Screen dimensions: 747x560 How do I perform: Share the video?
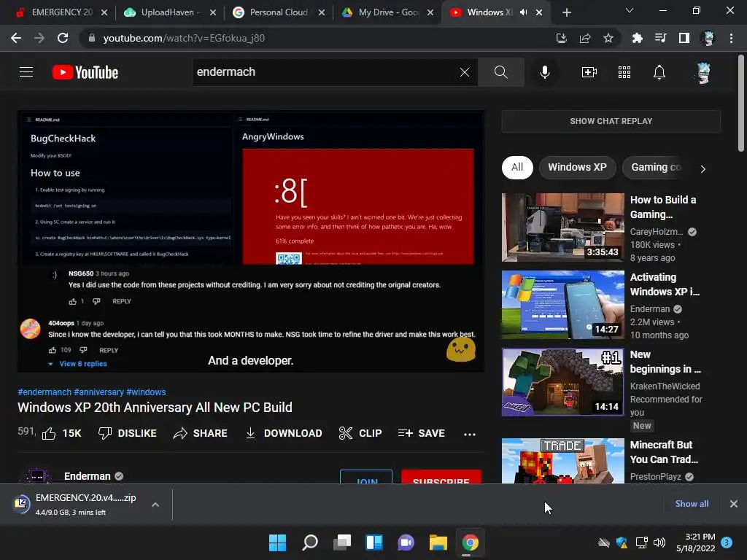click(x=200, y=433)
